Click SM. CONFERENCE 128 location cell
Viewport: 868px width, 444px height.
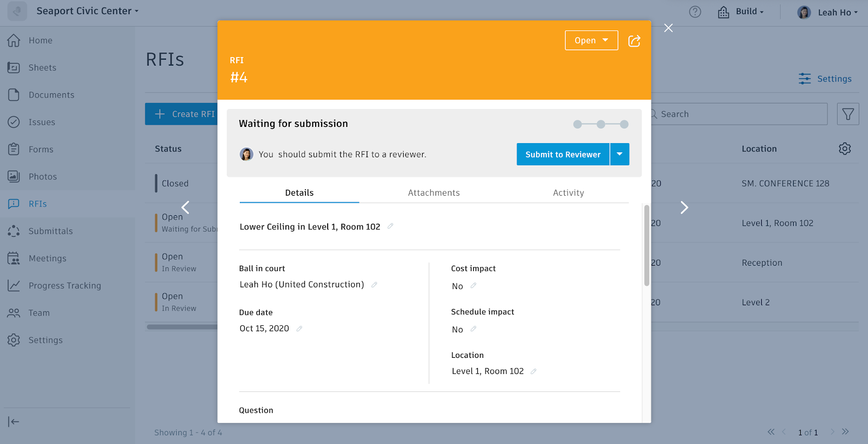[785, 183]
